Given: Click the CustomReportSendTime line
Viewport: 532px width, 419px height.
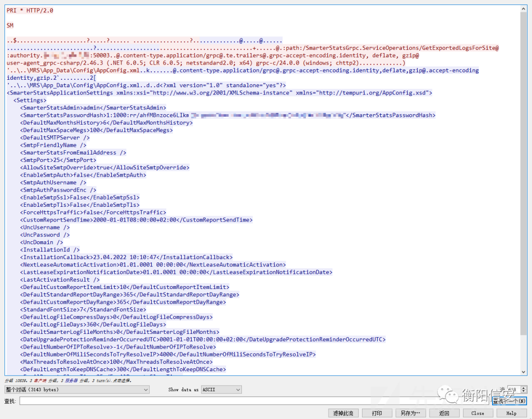Looking at the screenshot, I should 136,220.
